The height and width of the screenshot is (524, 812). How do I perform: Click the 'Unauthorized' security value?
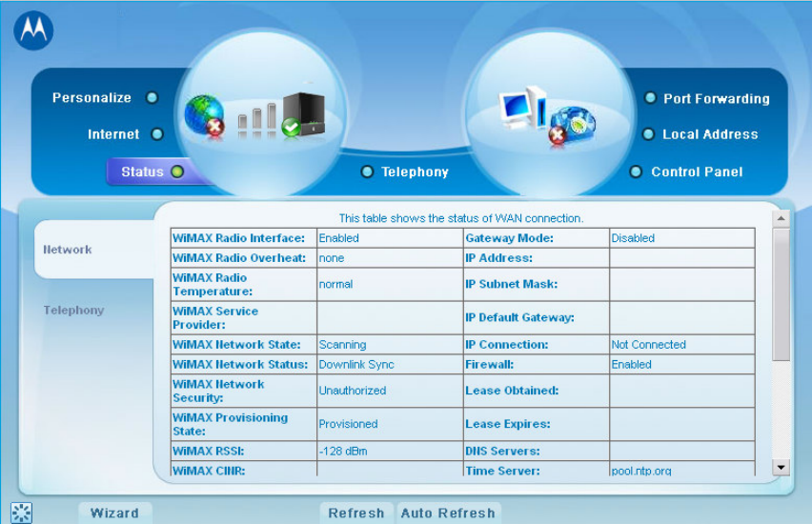click(x=352, y=391)
